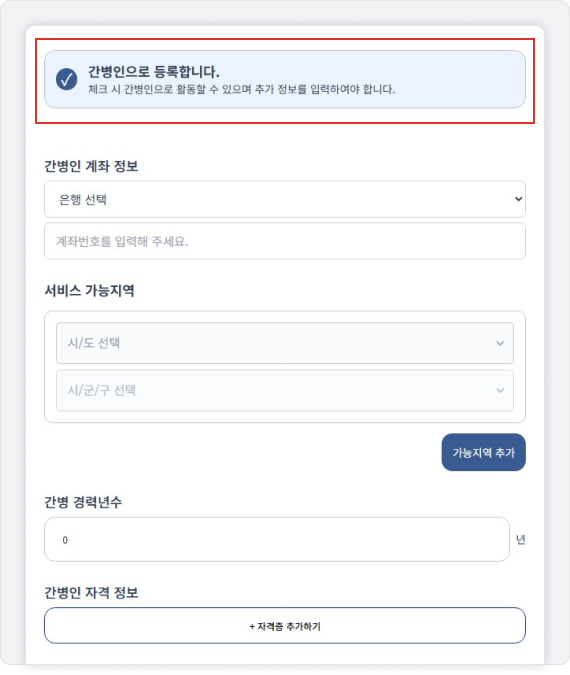Click the 시/군/구 chevron icon
This screenshot has height=675, width=570.
coord(500,390)
